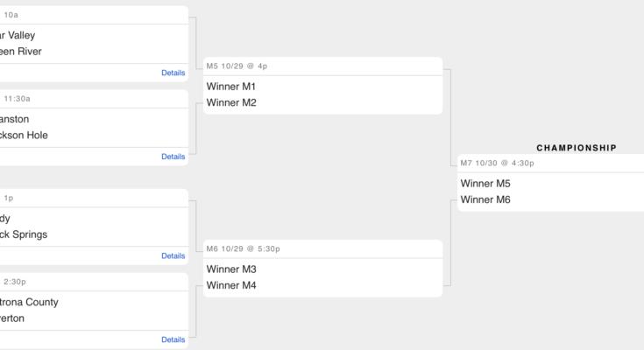Viewport: 644px width, 350px height.
Task: Click the M7 10/30 @ 4:30p header
Action: pyautogui.click(x=497, y=163)
